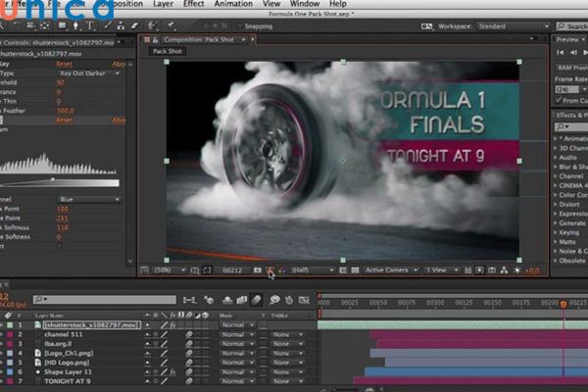Screen dimensions: 588x392
Task: Toggle fx switch on Shape Layer 11
Action: point(172,371)
